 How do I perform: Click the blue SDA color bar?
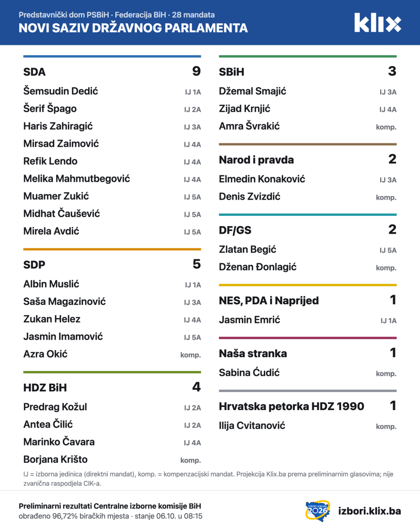pyautogui.click(x=112, y=56)
